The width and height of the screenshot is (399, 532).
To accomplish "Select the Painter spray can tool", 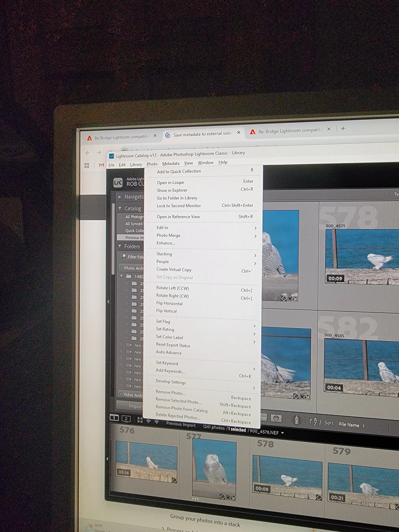I will pos(297,420).
